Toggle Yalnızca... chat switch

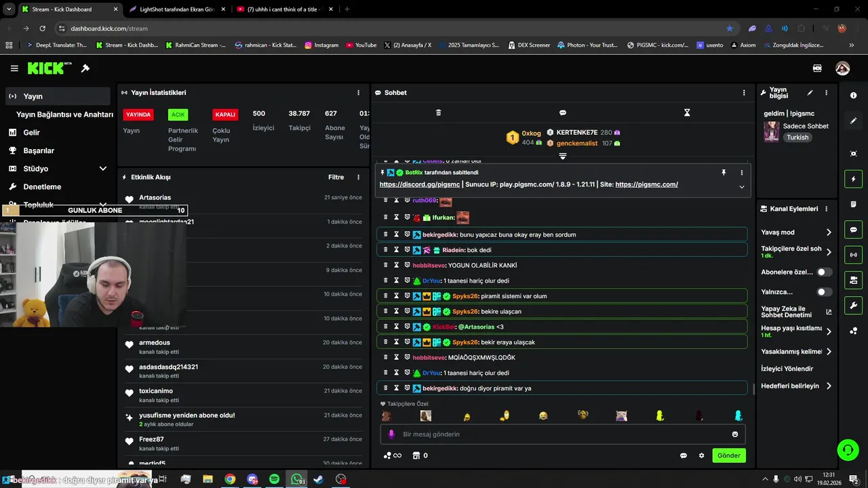[824, 292]
